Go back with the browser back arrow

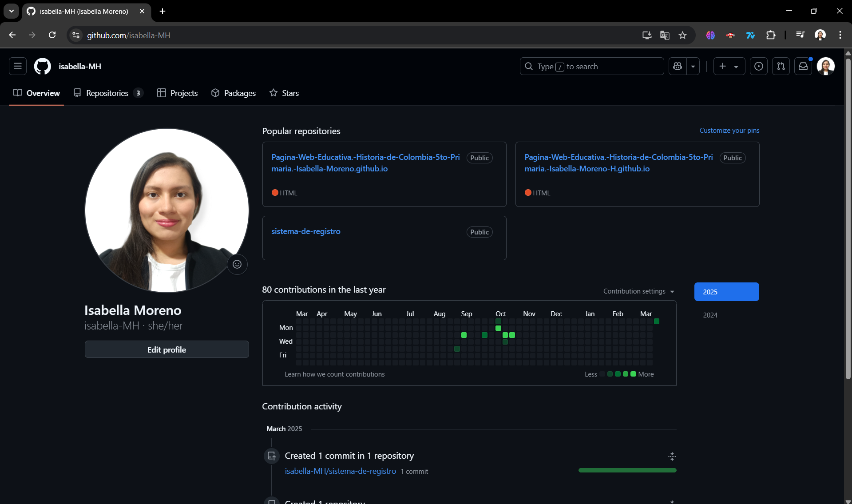click(x=12, y=35)
